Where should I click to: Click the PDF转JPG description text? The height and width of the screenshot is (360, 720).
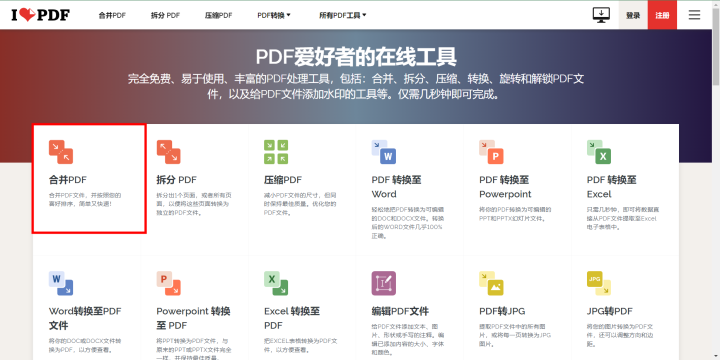(x=516, y=335)
